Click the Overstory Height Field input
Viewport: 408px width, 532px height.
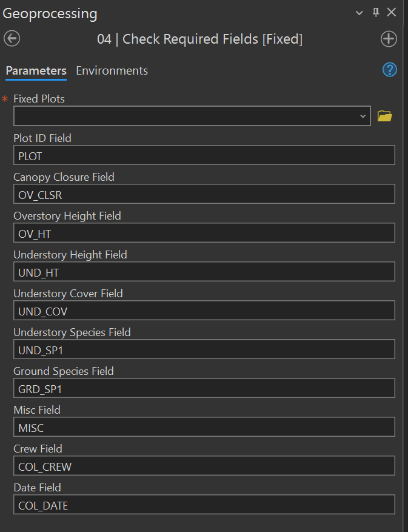pyautogui.click(x=204, y=233)
